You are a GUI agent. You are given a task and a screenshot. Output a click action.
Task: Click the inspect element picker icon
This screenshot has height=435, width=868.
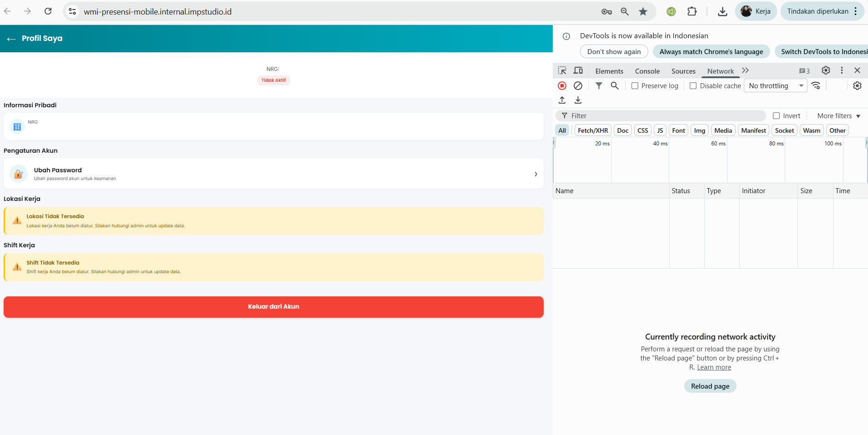coord(562,70)
